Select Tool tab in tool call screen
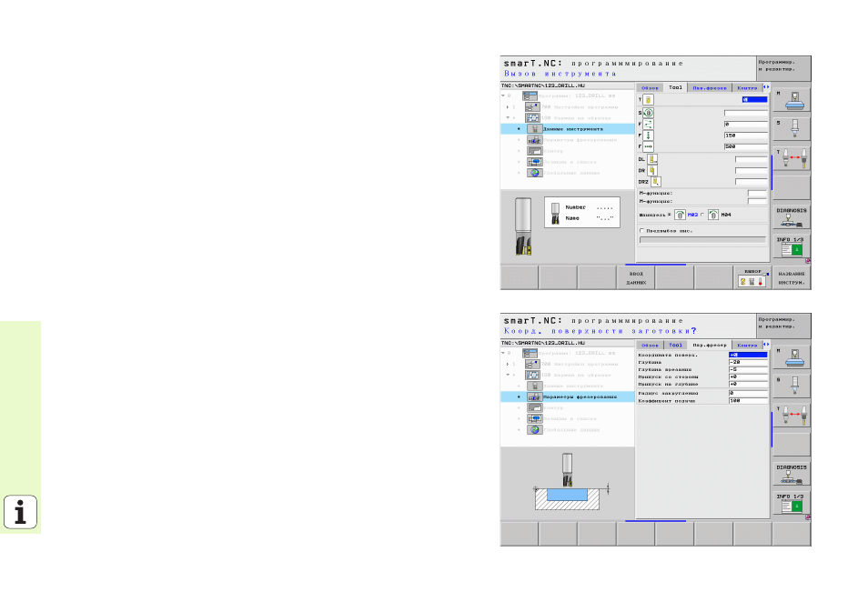Viewport: 868px width, 612px height. click(675, 87)
